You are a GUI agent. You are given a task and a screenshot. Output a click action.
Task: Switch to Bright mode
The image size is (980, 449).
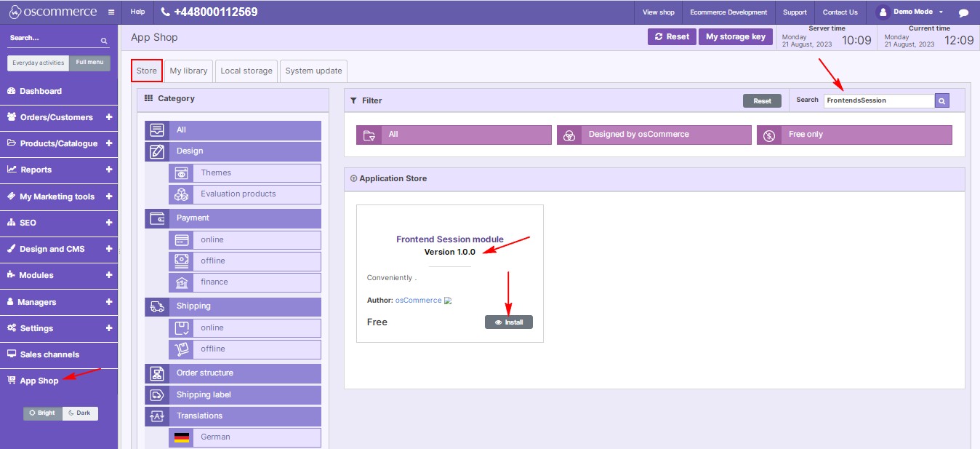tap(43, 413)
